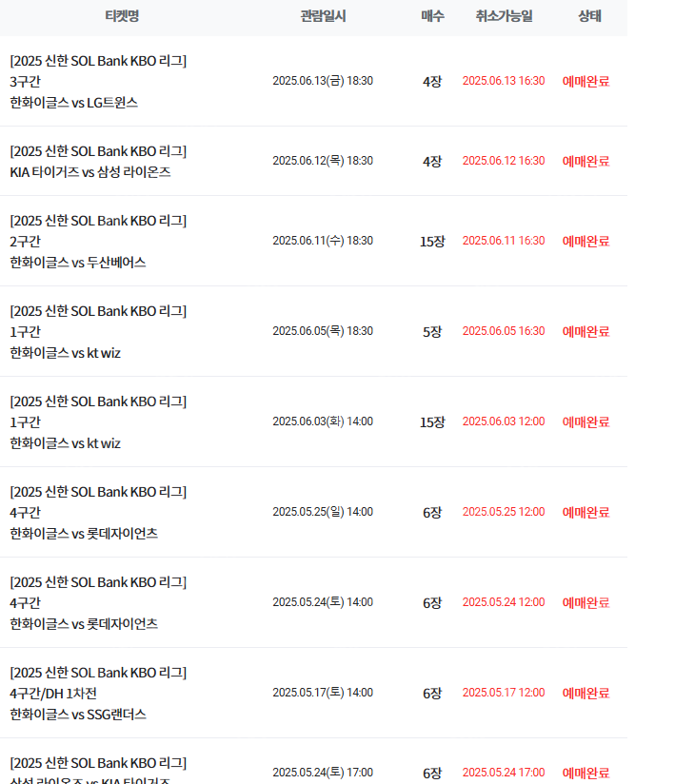This screenshot has width=675, height=784.
Task: Click the 관람일시 column header
Action: 324,16
